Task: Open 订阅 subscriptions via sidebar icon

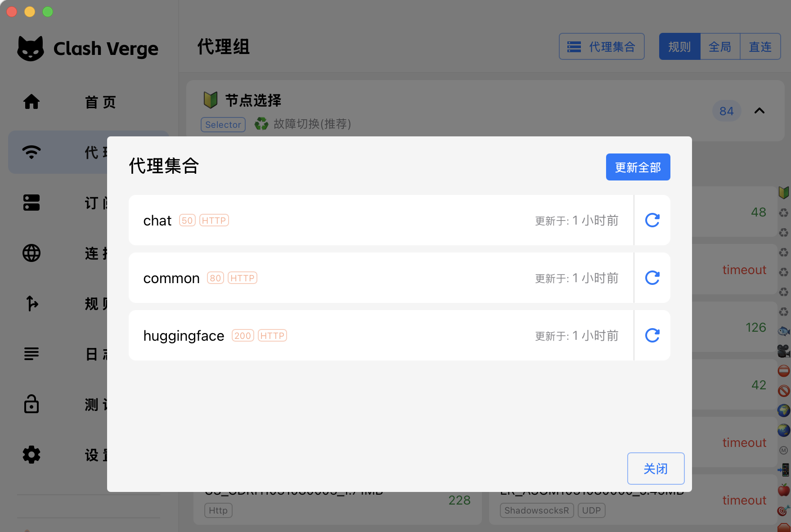Action: (x=31, y=203)
